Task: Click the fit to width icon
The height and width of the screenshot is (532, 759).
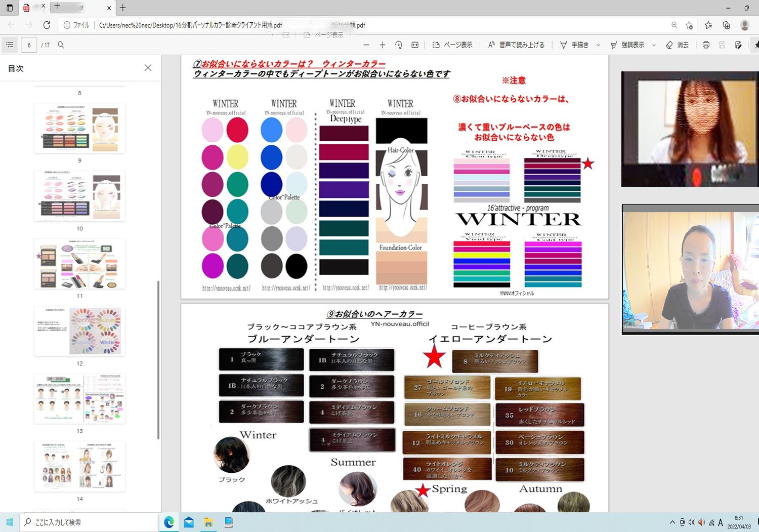Action: click(415, 45)
